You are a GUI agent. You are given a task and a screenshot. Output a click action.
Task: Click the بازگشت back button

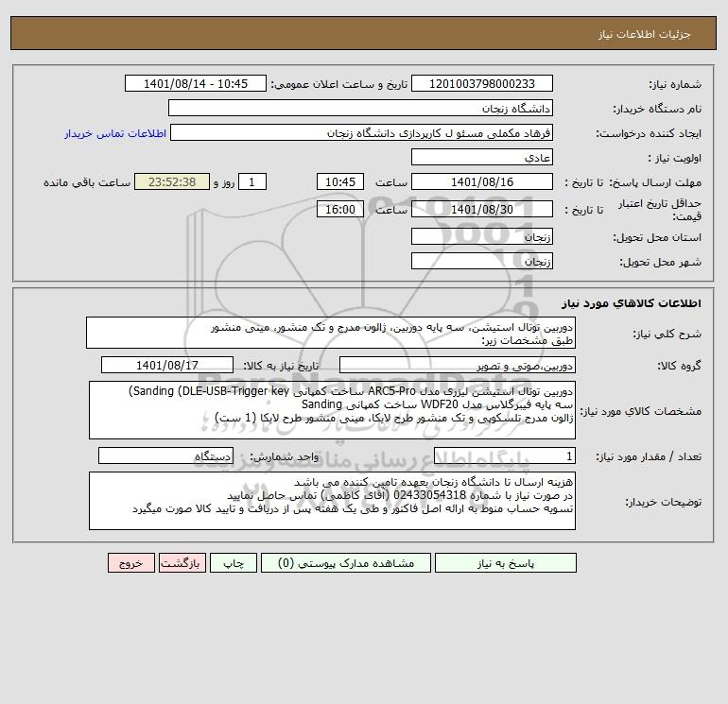182,563
